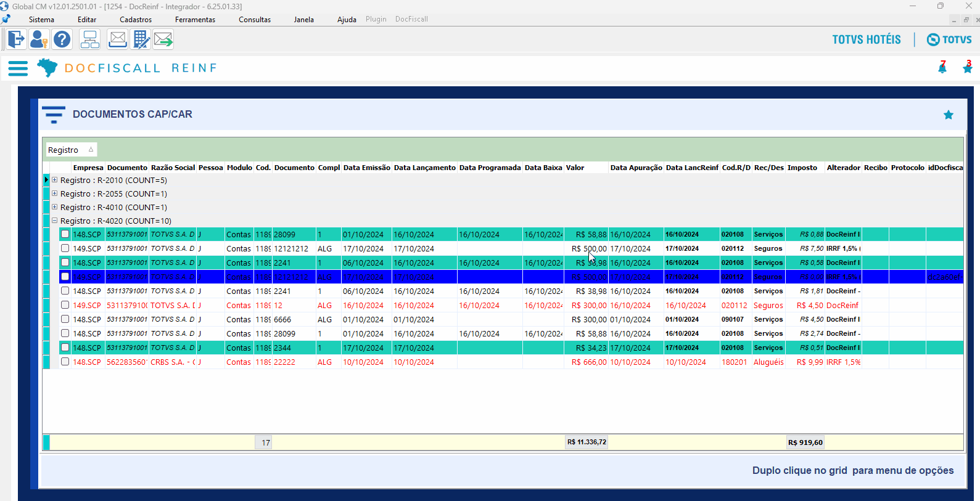Sort by the Razão Social column header

coord(173,168)
